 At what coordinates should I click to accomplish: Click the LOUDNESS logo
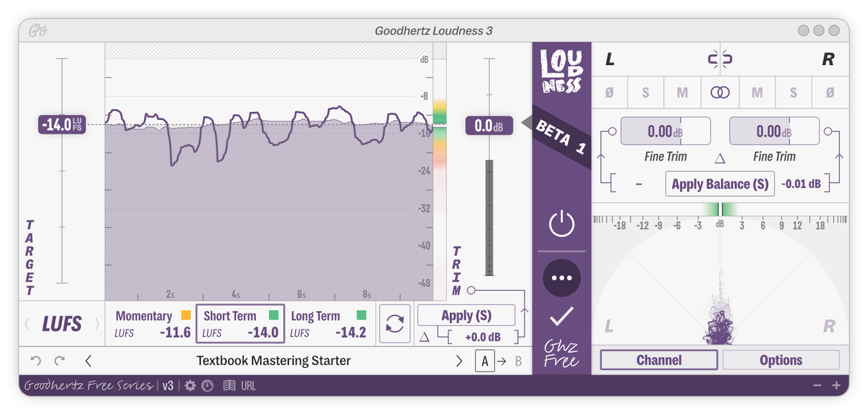pos(562,72)
